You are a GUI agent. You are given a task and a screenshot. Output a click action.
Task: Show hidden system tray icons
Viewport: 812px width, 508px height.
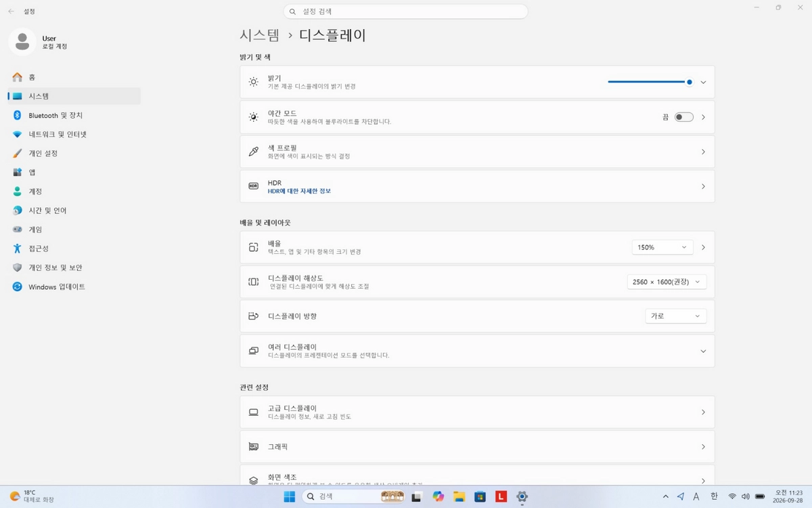(666, 496)
